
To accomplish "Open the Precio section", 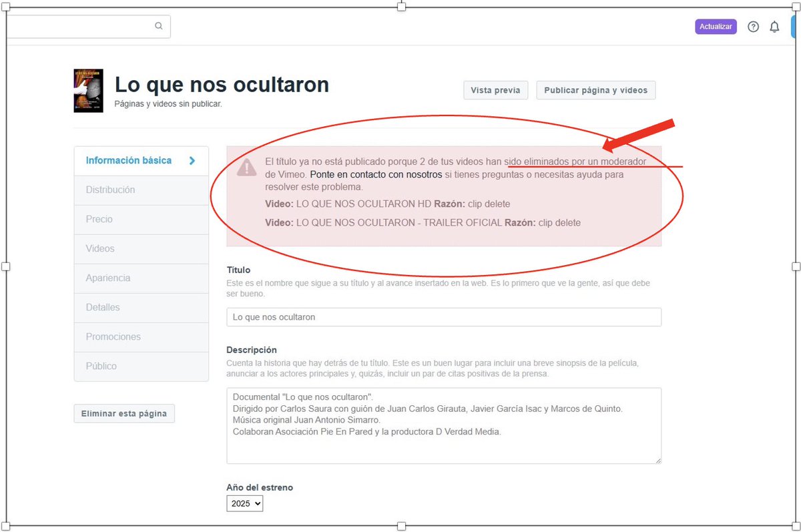I will (141, 220).
